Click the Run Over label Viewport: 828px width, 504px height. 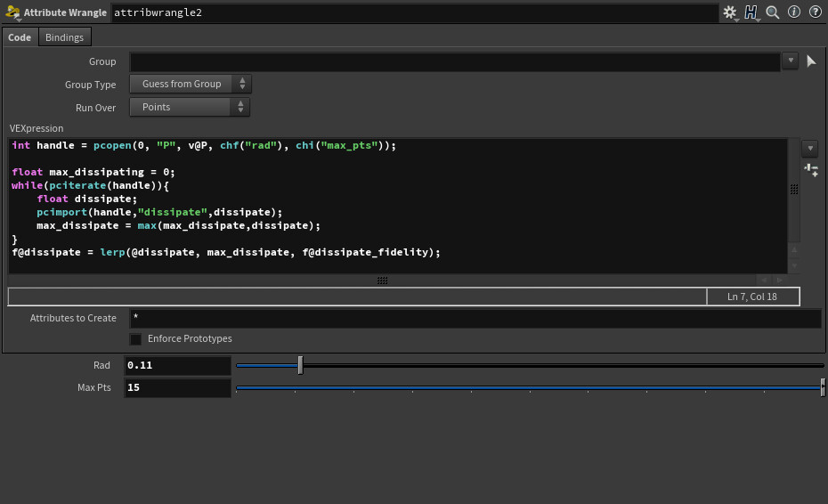[x=95, y=108]
